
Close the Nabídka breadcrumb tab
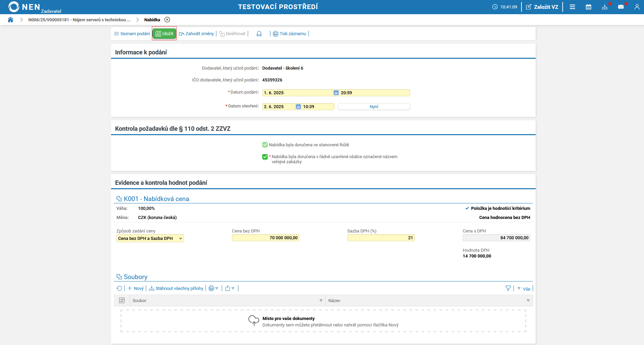coord(167,20)
